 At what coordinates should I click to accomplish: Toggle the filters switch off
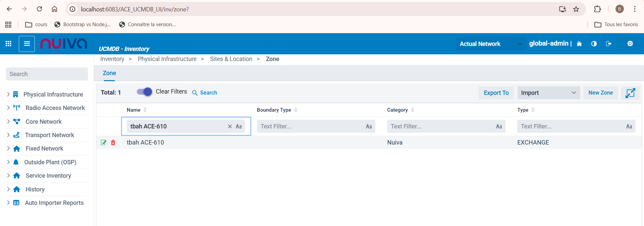pyautogui.click(x=144, y=92)
